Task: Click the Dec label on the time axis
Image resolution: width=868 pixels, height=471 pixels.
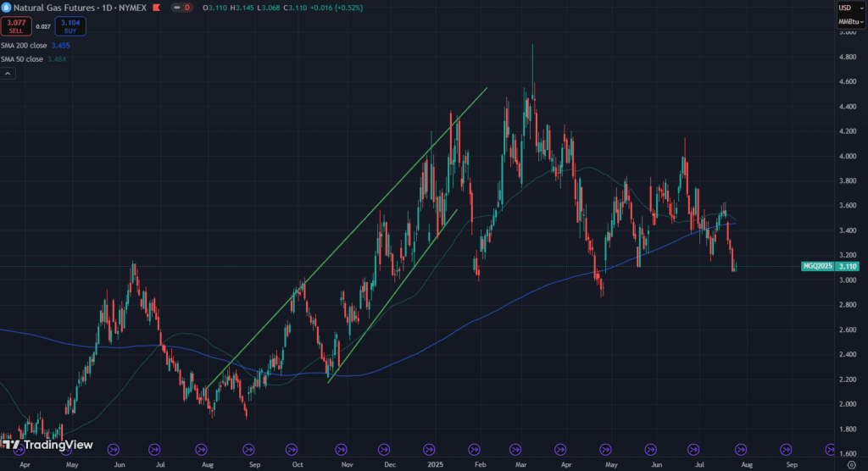Action: point(390,465)
